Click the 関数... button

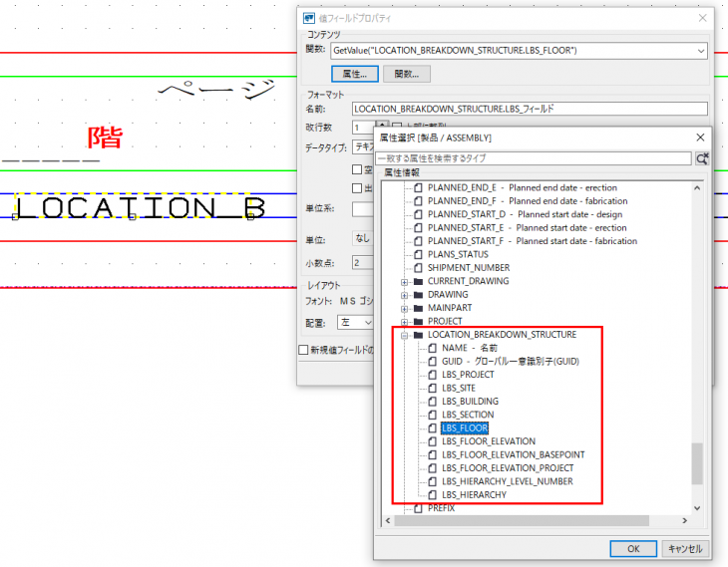coord(407,74)
